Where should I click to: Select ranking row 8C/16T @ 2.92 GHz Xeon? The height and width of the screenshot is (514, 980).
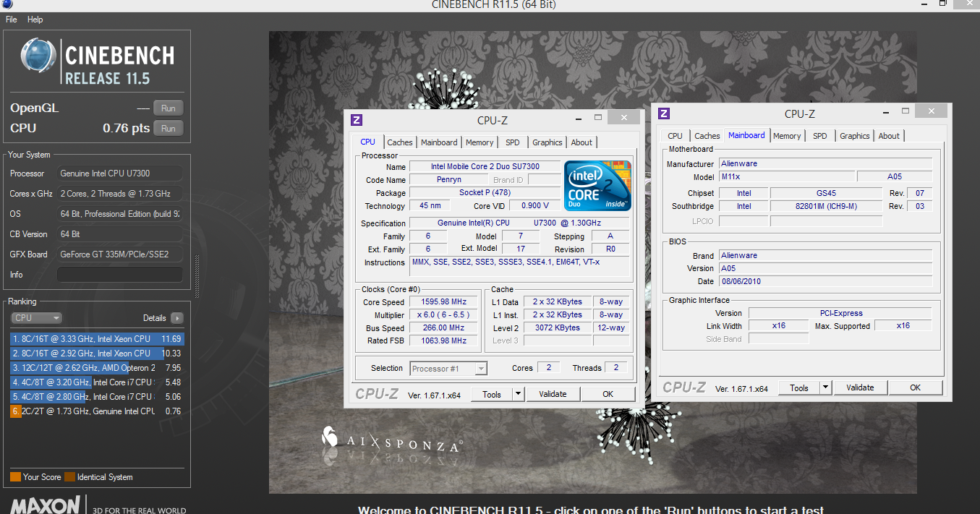coord(97,353)
